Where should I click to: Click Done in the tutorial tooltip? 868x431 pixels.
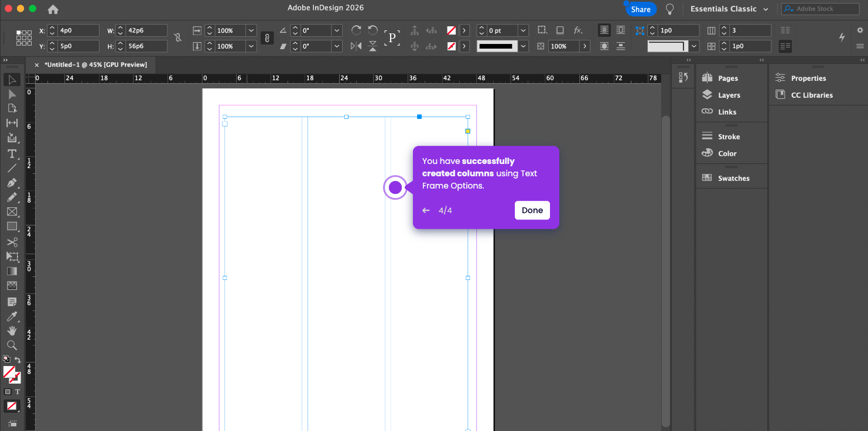(x=532, y=210)
